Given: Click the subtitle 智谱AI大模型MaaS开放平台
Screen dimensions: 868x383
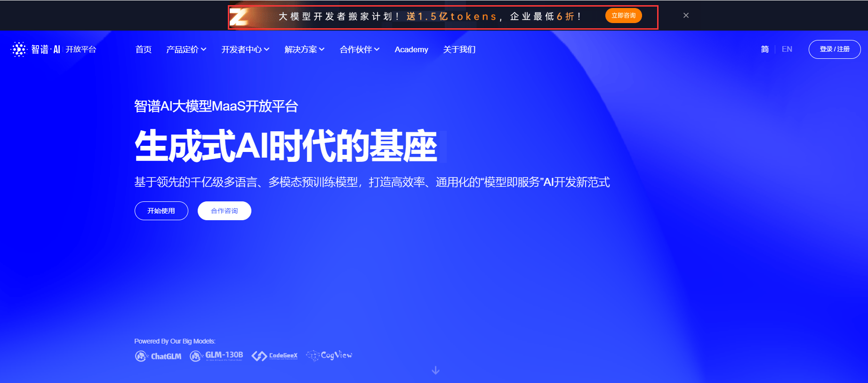Looking at the screenshot, I should coord(216,106).
